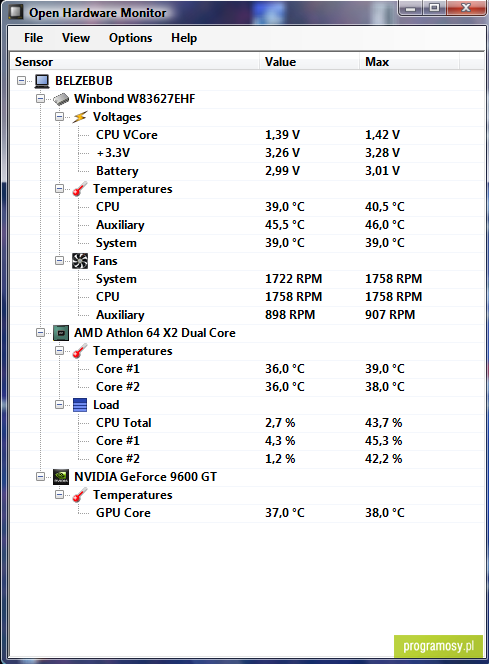Select the Core #1 load row
Viewport: 489px width, 664px height.
pos(247,441)
